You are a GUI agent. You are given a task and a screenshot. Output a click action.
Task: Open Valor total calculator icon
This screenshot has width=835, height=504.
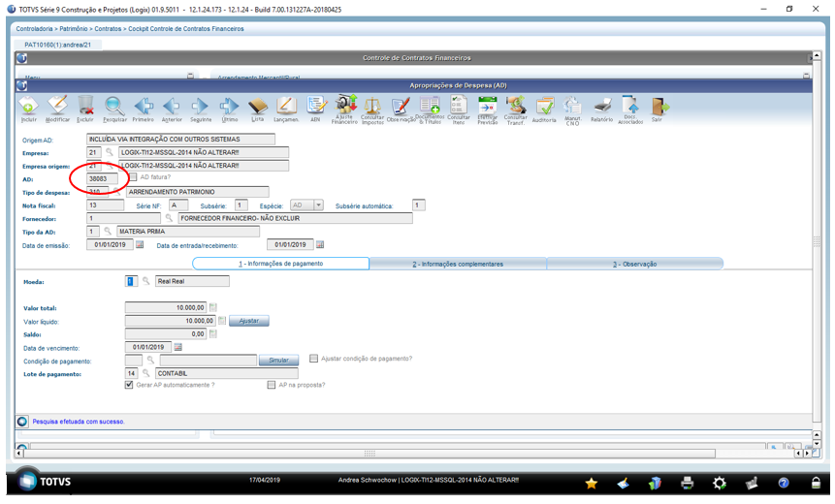(213, 307)
